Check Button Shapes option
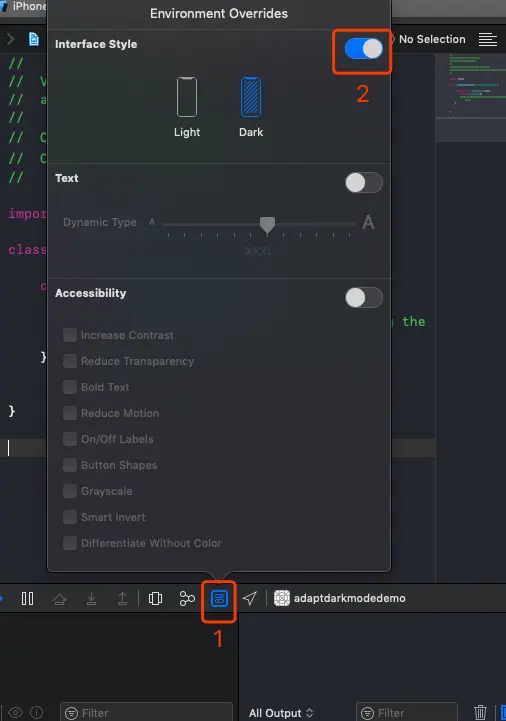 click(70, 465)
